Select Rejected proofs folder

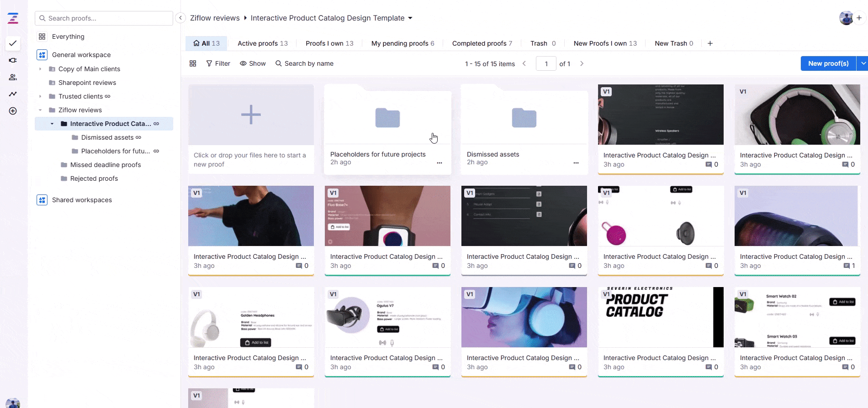94,178
